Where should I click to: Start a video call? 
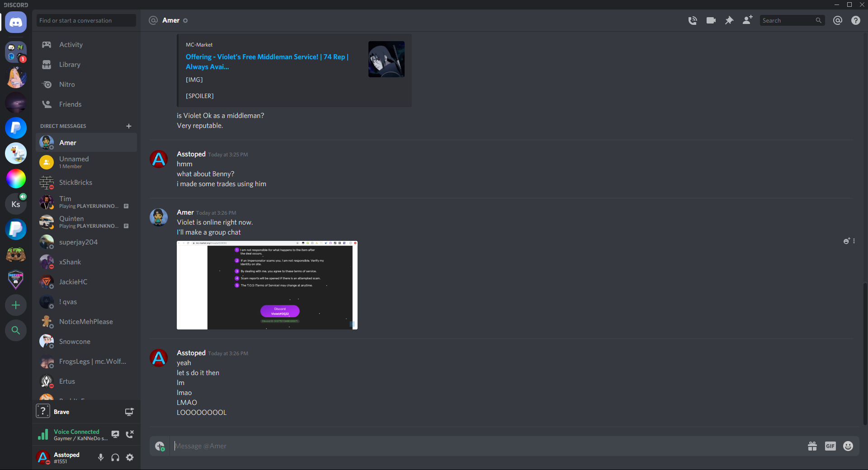711,20
